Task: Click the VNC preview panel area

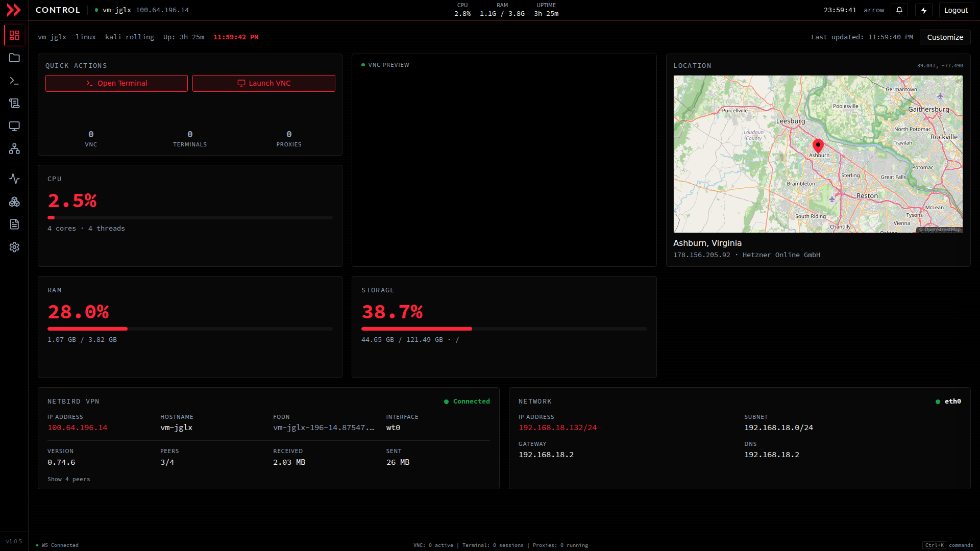Action: (x=504, y=160)
